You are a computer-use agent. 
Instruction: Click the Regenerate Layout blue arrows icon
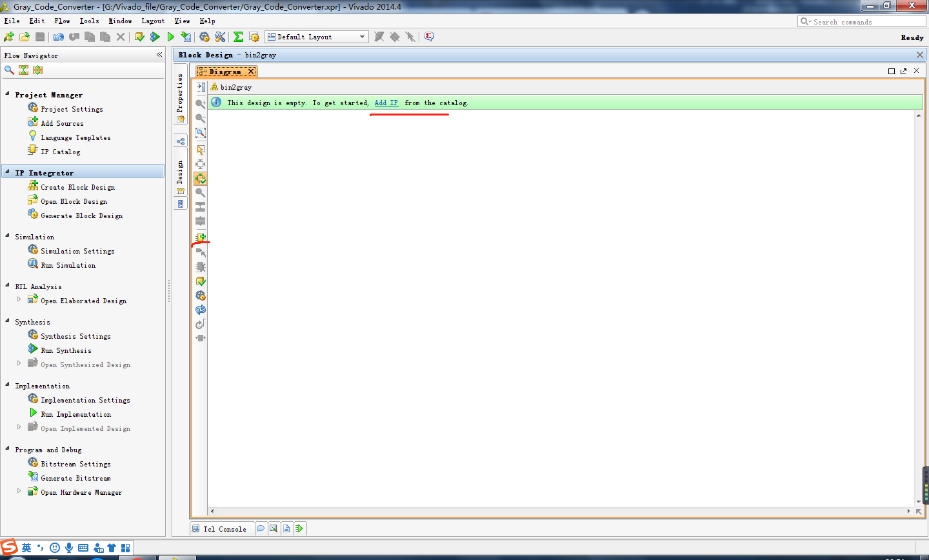[x=201, y=310]
